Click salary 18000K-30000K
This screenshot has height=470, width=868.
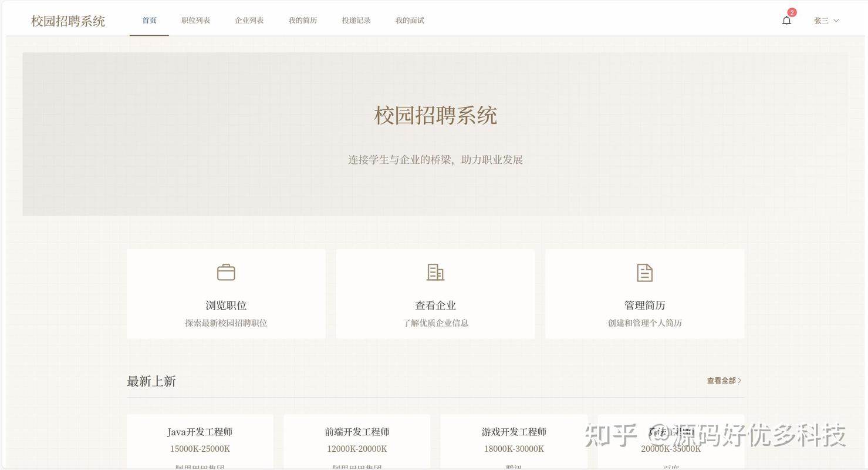coord(514,449)
